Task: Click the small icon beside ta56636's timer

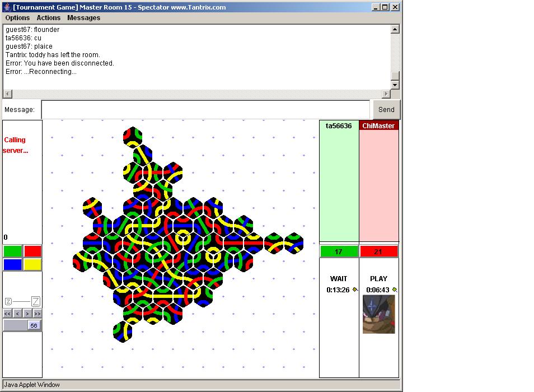Action: pos(355,290)
